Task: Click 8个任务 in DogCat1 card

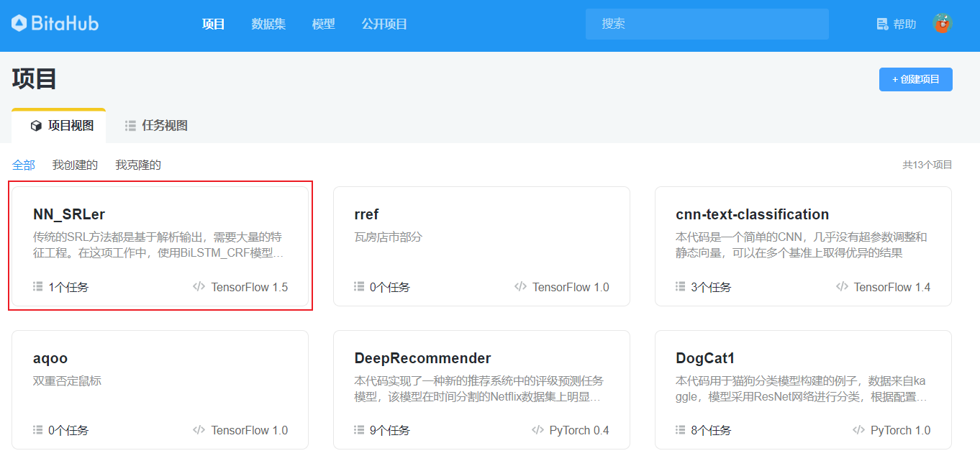Action: coord(711,430)
